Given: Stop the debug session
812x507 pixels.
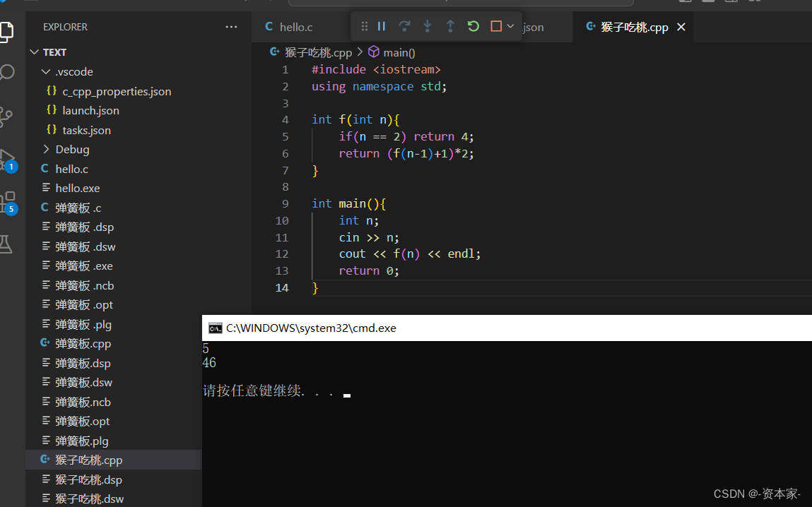Looking at the screenshot, I should [x=496, y=26].
